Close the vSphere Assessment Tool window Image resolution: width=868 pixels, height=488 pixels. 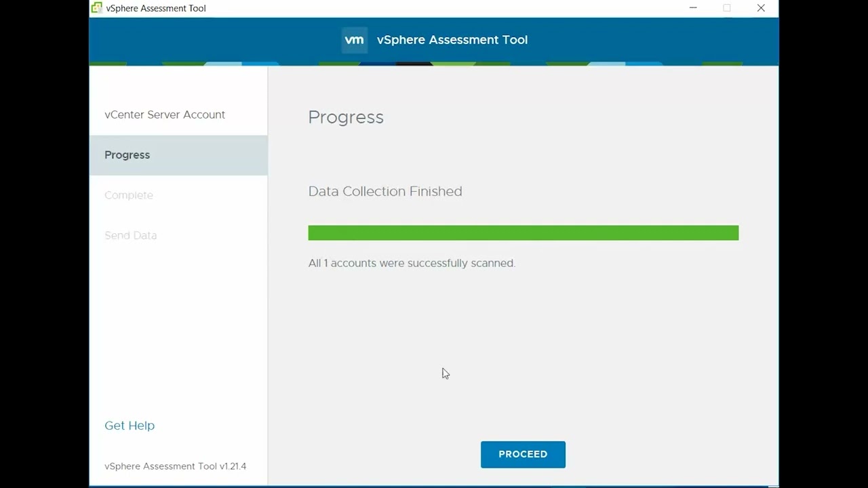761,8
